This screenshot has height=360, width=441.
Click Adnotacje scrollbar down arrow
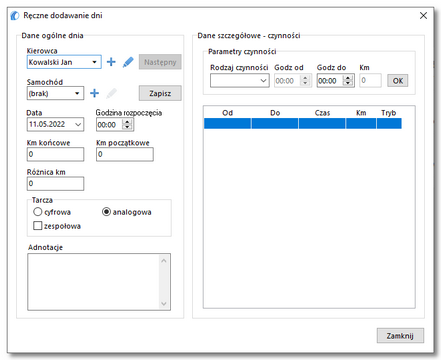pos(164,304)
